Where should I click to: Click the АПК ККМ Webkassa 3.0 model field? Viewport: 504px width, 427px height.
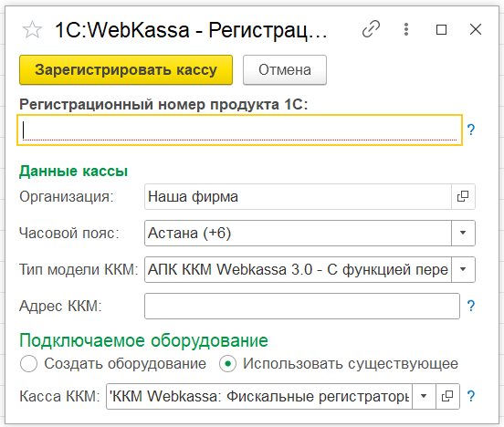298,269
